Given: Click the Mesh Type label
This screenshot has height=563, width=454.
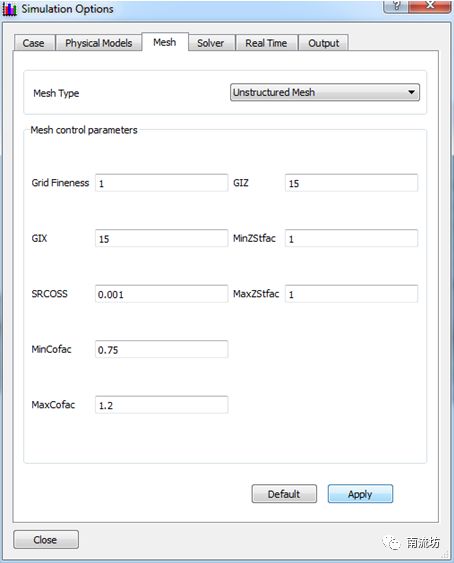Looking at the screenshot, I should [56, 93].
